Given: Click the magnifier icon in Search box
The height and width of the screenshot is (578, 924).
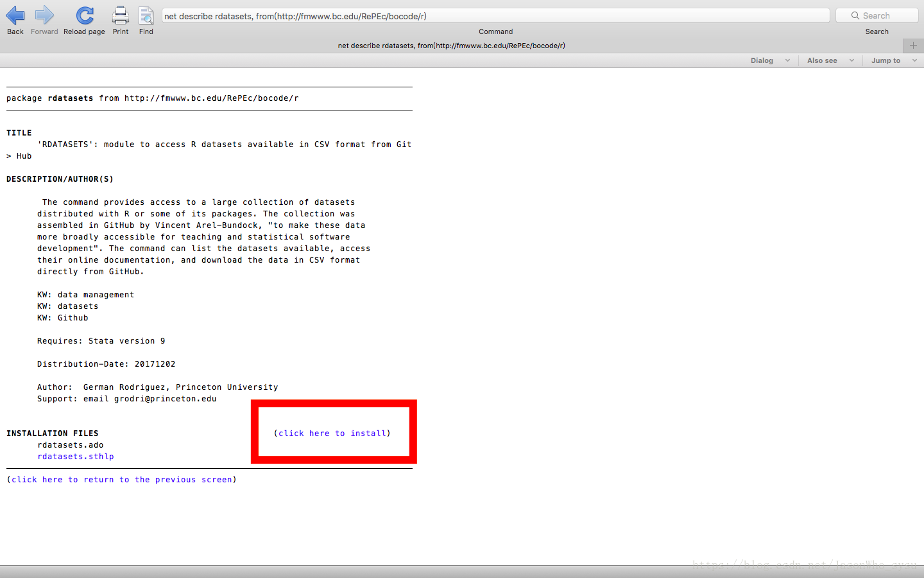Looking at the screenshot, I should (855, 15).
